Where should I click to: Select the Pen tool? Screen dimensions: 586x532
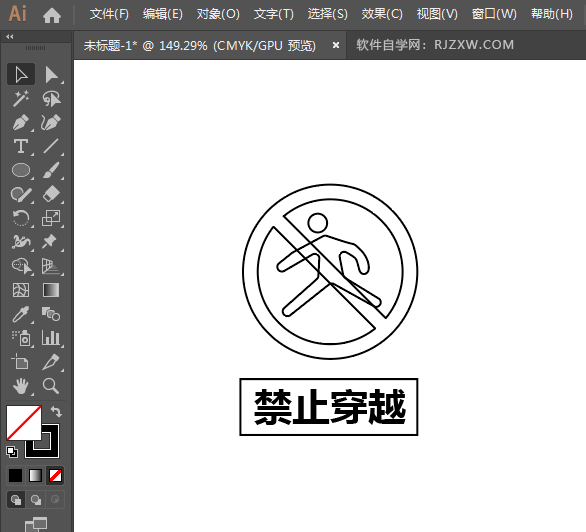tap(21, 123)
